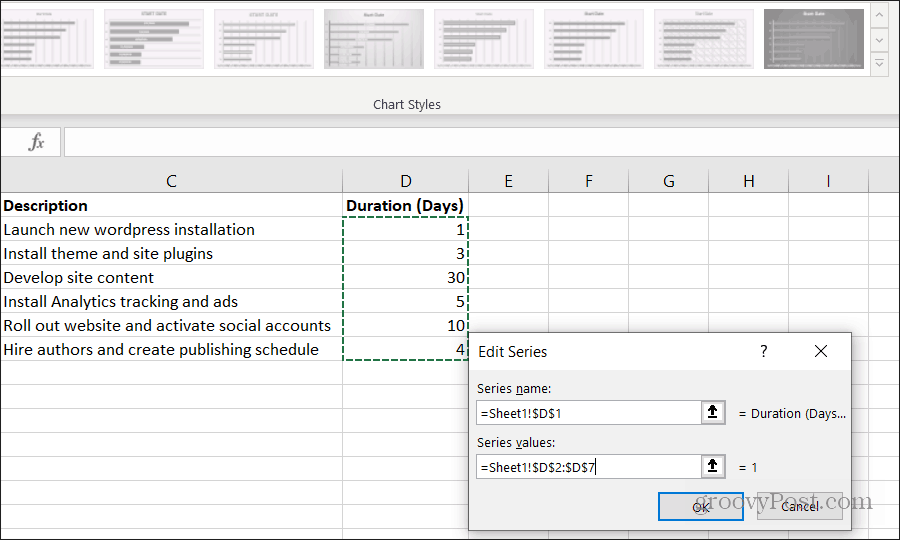The width and height of the screenshot is (900, 540).
Task: Apply the second chart style thumbnail
Action: (x=154, y=39)
